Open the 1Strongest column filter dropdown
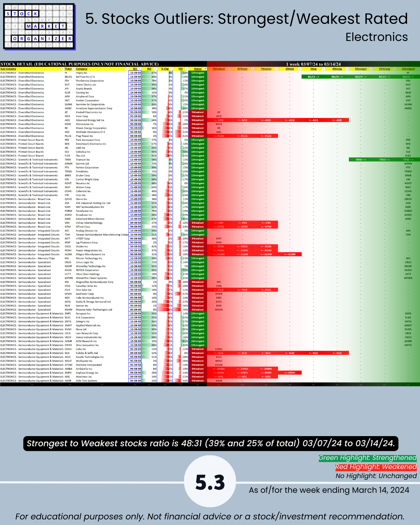The height and width of the screenshot is (525, 420). click(x=418, y=69)
